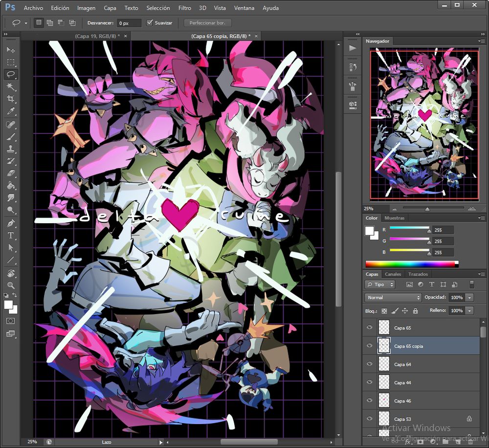Select the History Brush tool
The image size is (489, 448).
[x=11, y=161]
